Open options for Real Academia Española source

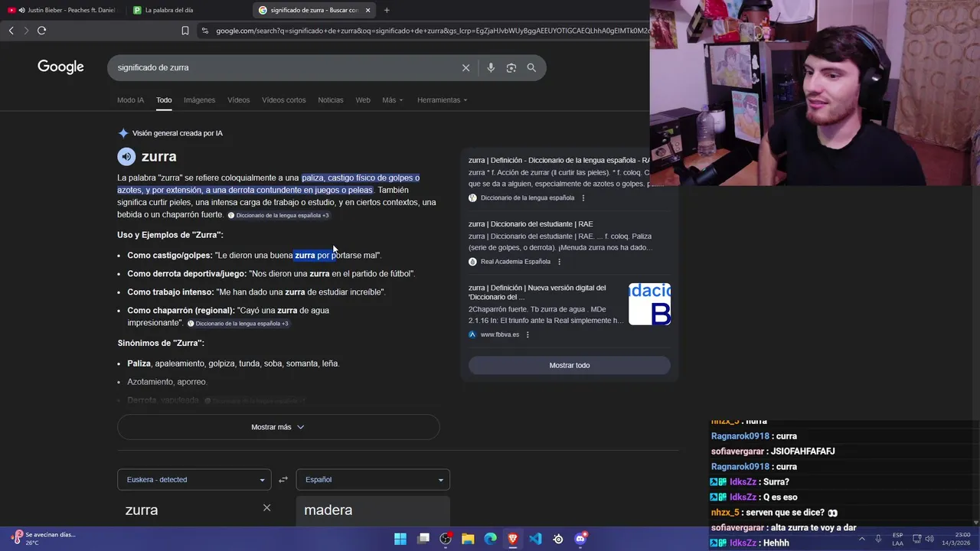point(559,262)
